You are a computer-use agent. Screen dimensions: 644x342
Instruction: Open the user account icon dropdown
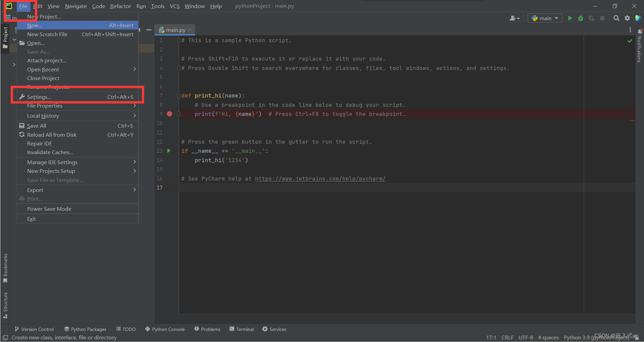coord(515,18)
